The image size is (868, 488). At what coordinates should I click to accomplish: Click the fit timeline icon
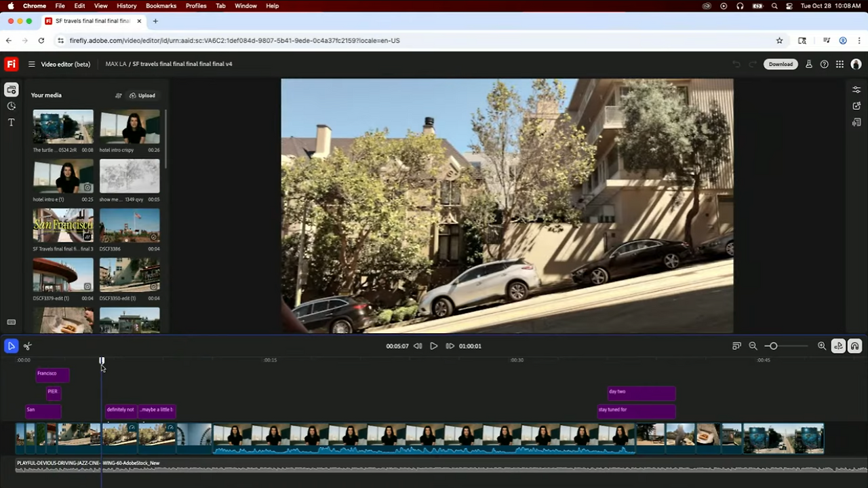pos(736,346)
